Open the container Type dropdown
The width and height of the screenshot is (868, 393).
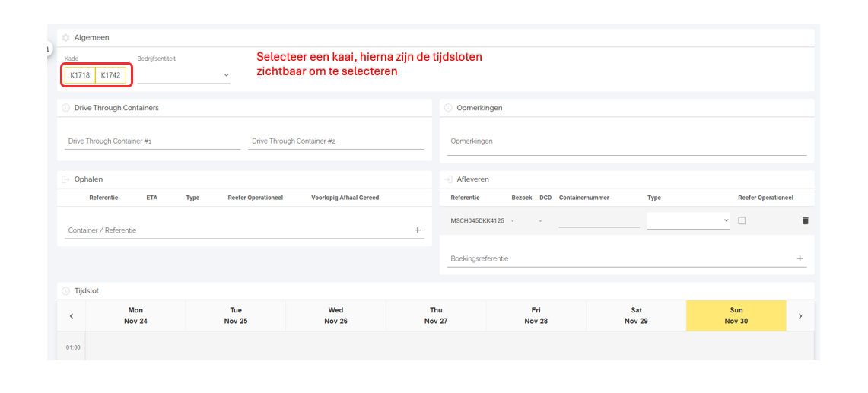688,221
